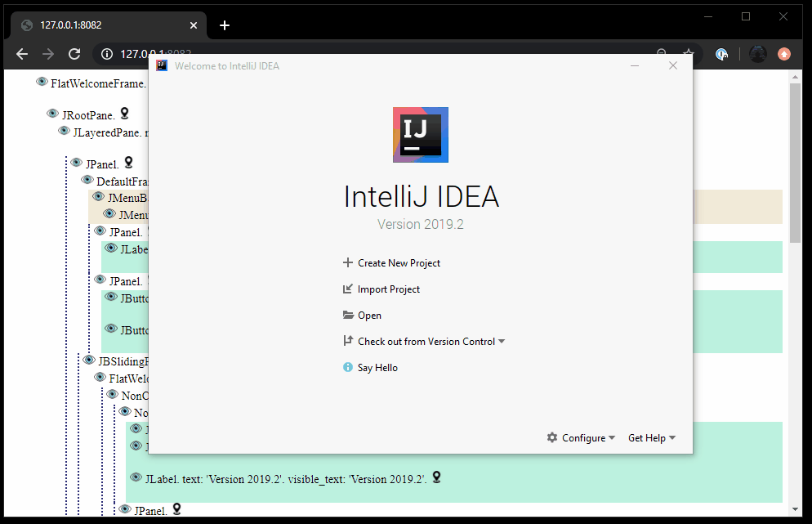812x524 pixels.
Task: Click locator pin on JPanel below Version label
Action: click(x=176, y=509)
